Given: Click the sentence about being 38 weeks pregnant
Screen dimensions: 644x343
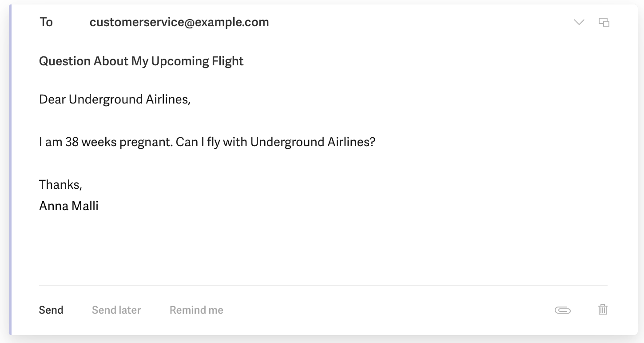Looking at the screenshot, I should [207, 142].
